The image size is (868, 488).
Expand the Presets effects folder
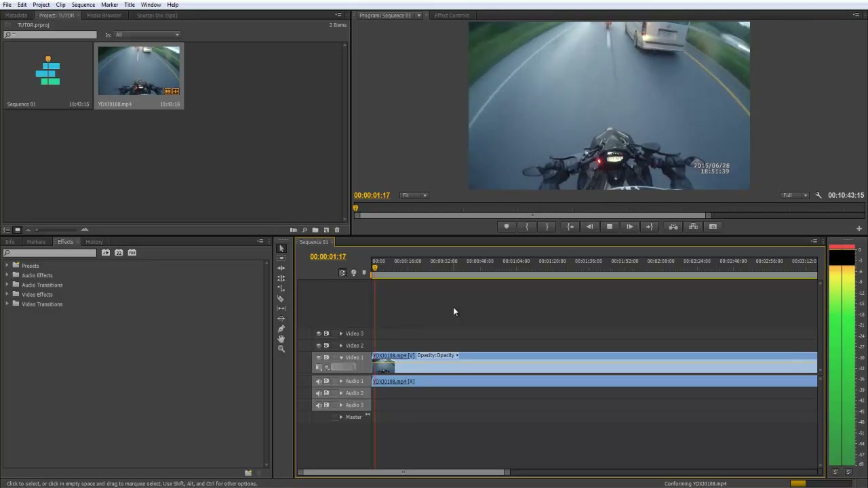pos(7,266)
